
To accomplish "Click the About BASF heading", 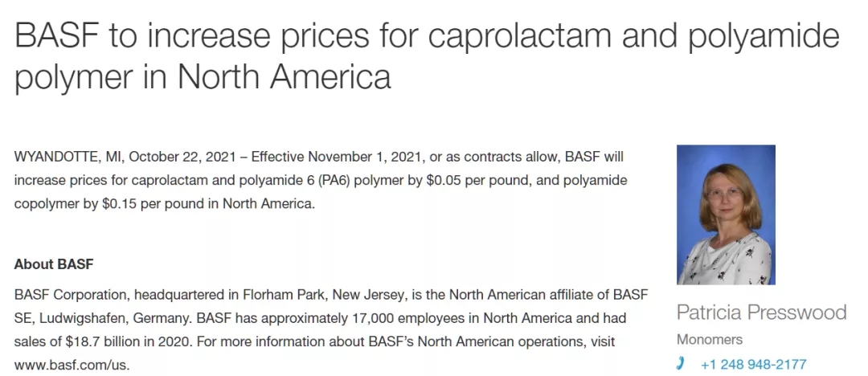I will tap(54, 264).
